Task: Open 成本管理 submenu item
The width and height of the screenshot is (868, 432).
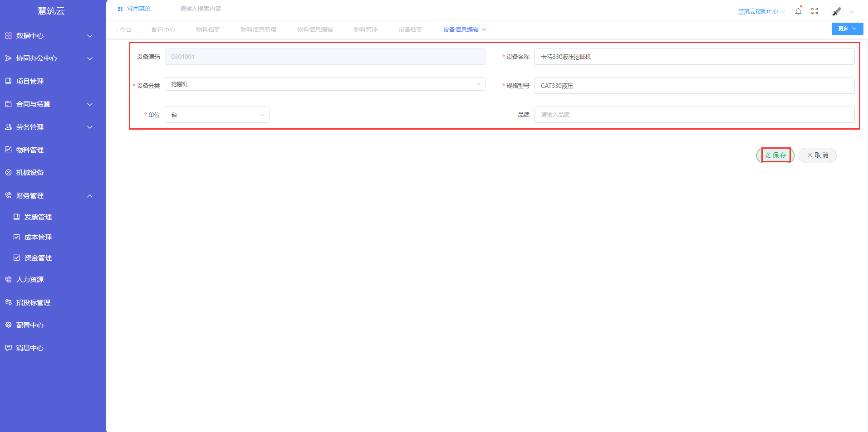Action: point(38,237)
